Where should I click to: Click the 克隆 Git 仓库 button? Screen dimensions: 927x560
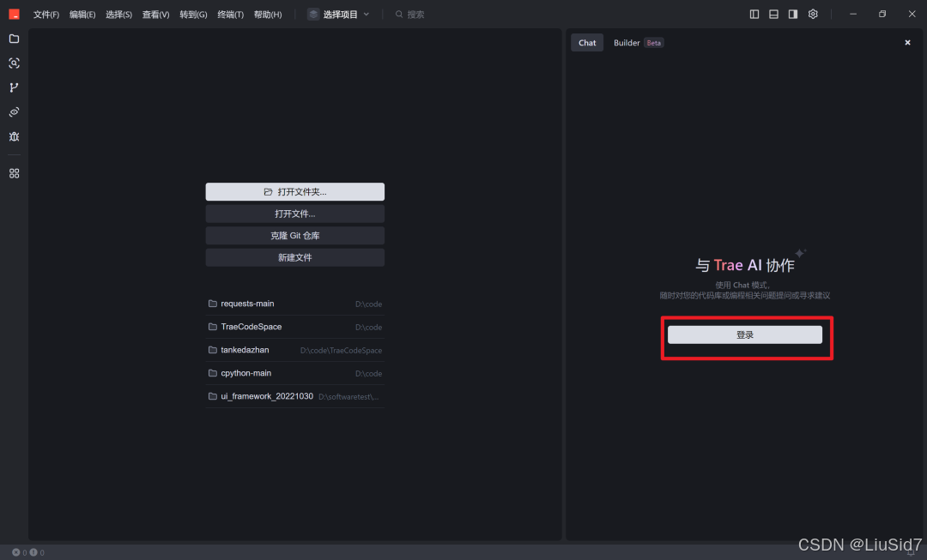[295, 236]
